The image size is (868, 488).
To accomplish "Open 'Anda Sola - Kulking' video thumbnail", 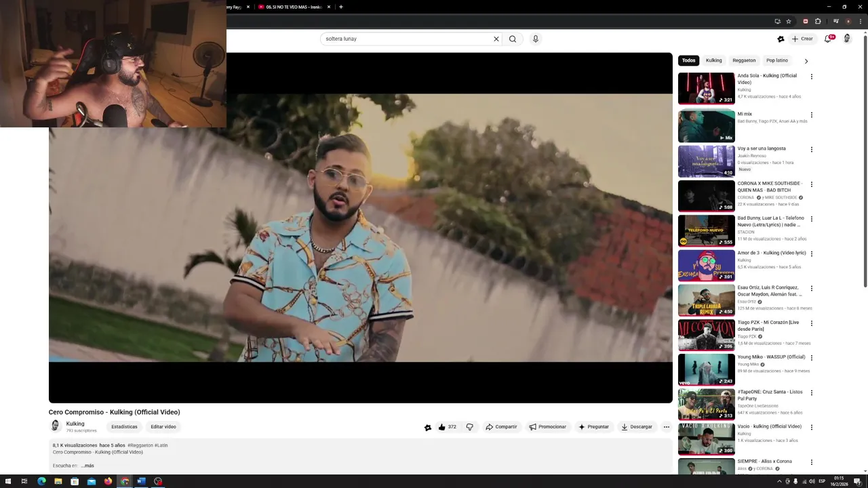I will pyautogui.click(x=706, y=88).
